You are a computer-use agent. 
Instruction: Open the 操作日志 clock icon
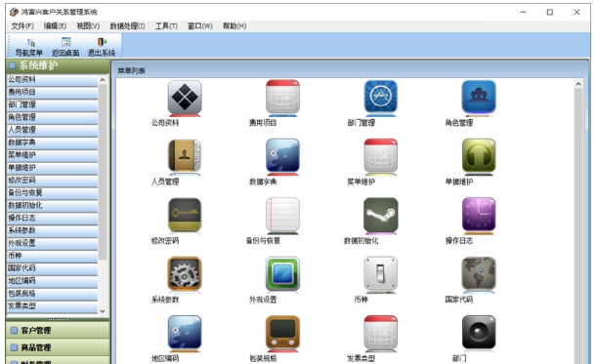point(479,215)
